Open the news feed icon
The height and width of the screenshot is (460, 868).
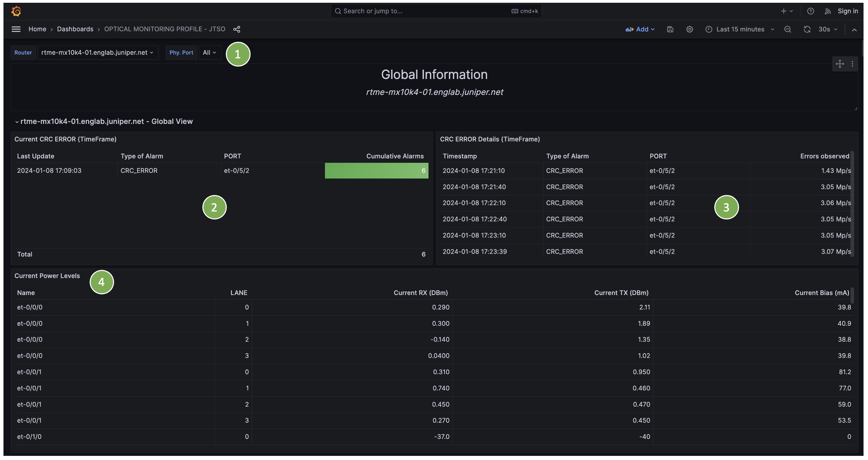(827, 11)
